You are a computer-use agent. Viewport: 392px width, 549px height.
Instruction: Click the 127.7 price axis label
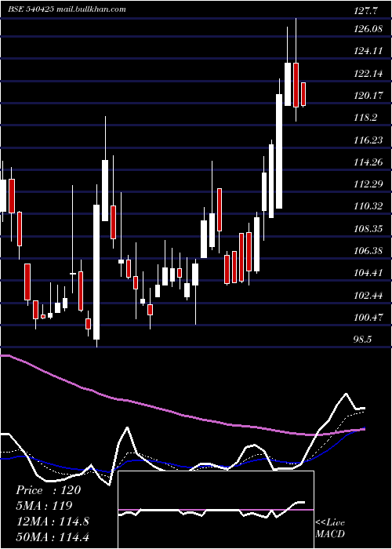coord(366,11)
